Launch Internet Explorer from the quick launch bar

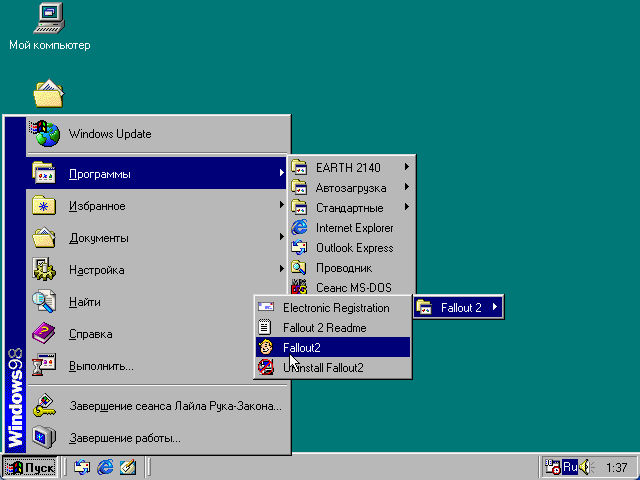(x=105, y=467)
